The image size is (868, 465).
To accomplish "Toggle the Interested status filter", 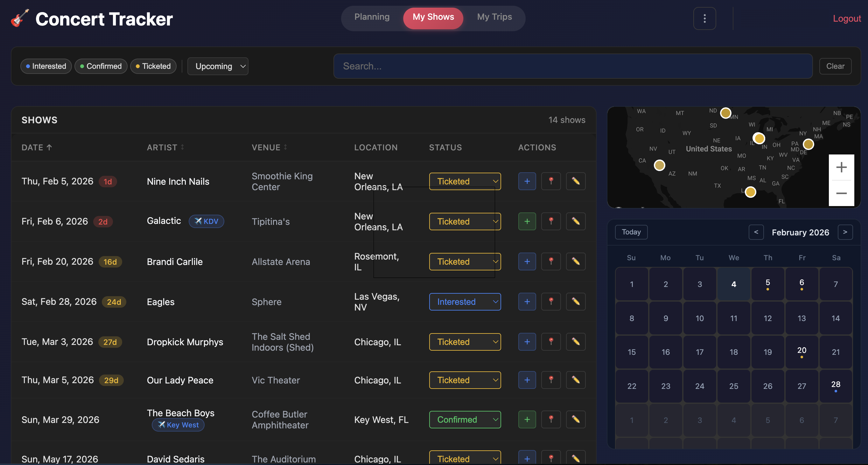I will tap(46, 66).
